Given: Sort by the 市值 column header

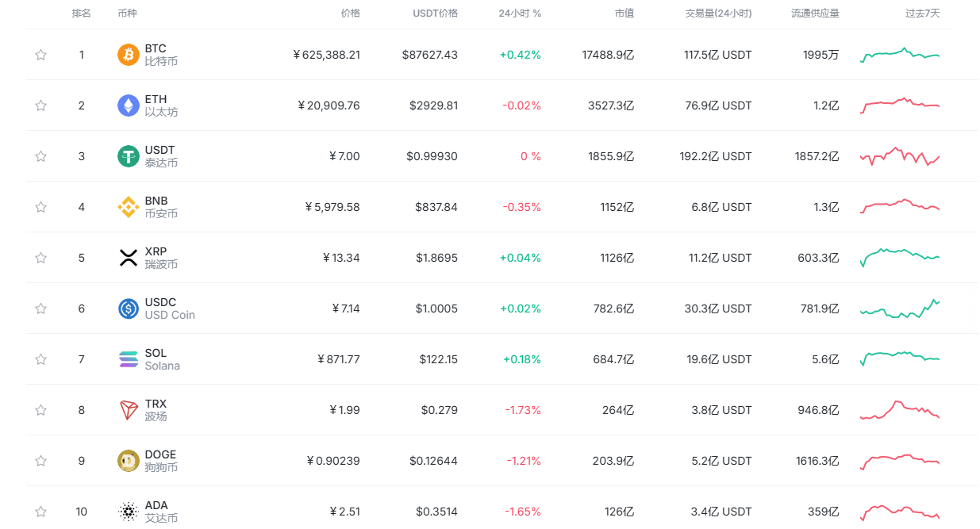Looking at the screenshot, I should coord(624,13).
